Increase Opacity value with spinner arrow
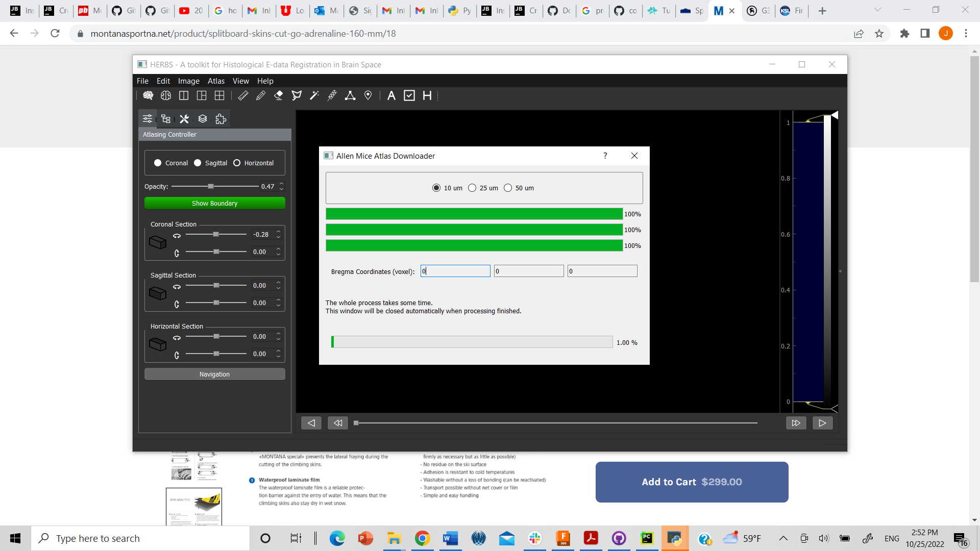 281,184
